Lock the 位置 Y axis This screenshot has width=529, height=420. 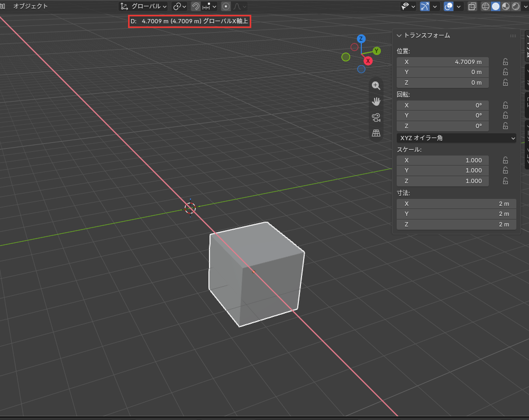(505, 72)
